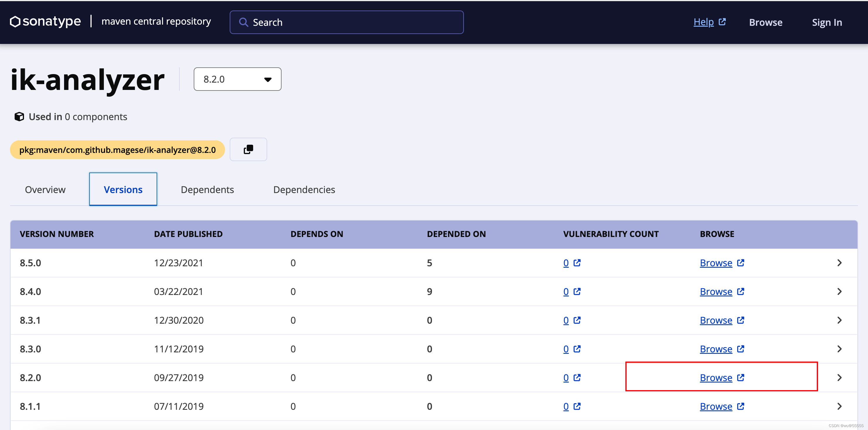
Task: Select the Versions tab
Action: click(123, 189)
